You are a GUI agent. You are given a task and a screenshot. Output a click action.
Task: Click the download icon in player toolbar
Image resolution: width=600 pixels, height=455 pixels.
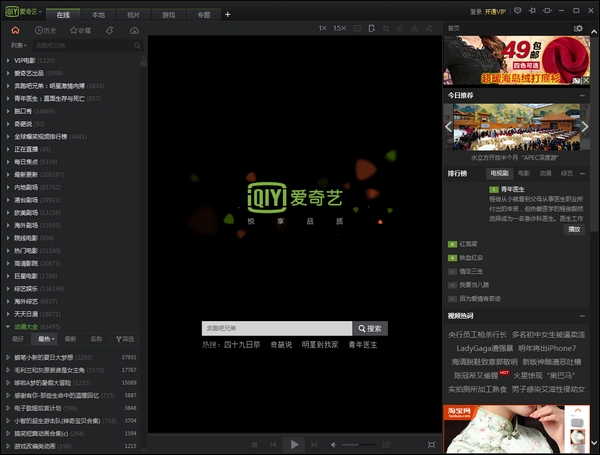415,29
